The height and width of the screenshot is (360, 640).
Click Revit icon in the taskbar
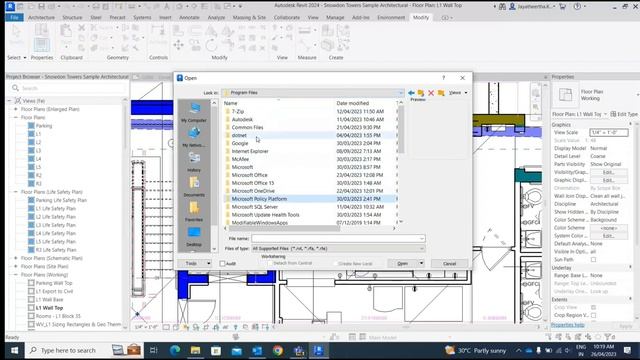tap(319, 350)
